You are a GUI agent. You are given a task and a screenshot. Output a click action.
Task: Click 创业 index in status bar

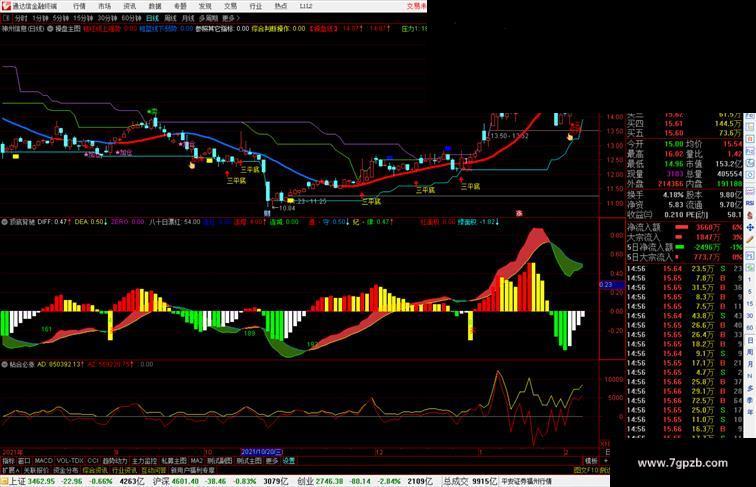coord(305,481)
